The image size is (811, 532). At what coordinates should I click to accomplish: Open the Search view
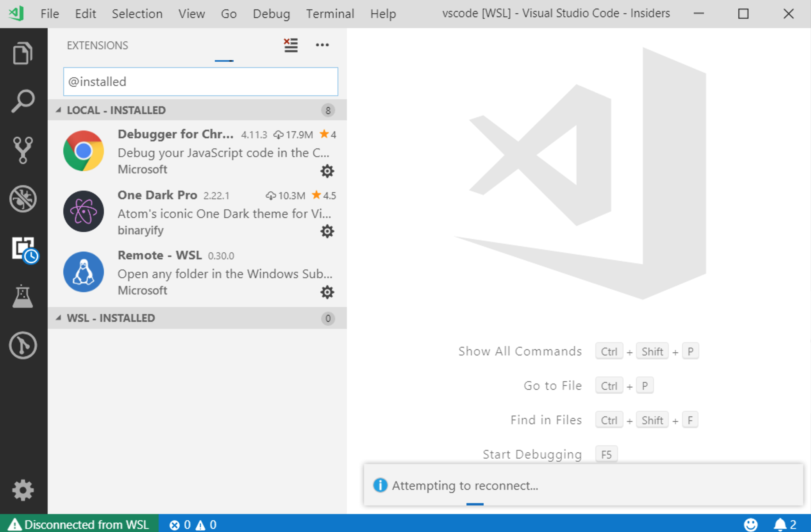click(x=23, y=101)
